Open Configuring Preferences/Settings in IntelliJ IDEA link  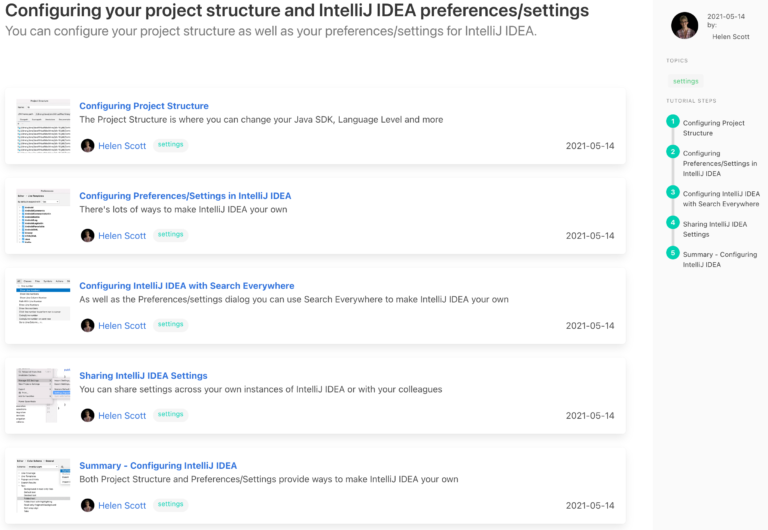185,196
